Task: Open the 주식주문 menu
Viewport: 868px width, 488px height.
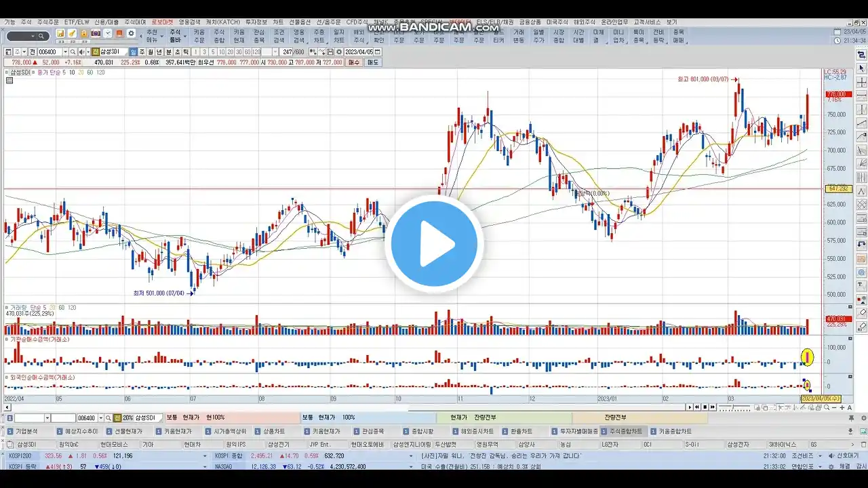Action: tap(47, 22)
